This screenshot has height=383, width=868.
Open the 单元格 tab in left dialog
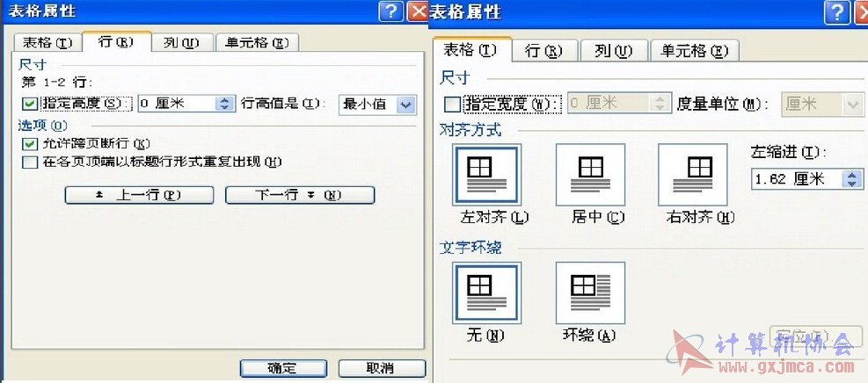(257, 43)
